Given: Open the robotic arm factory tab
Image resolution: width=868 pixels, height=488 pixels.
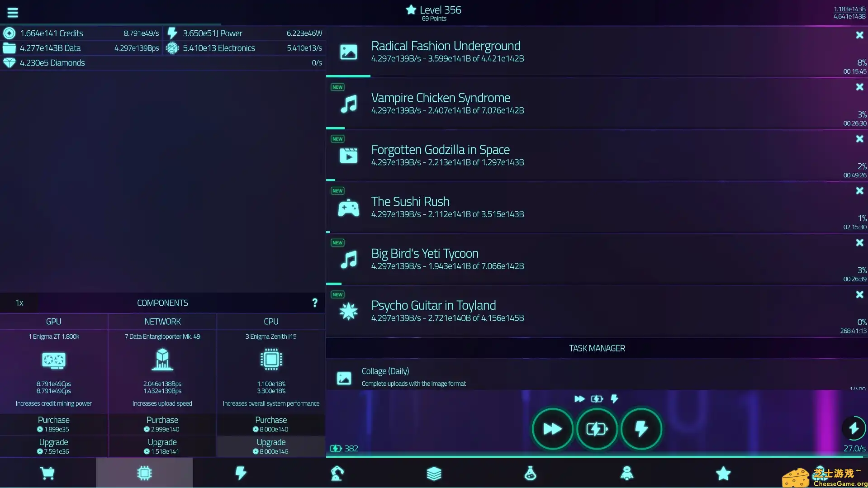Looking at the screenshot, I should (x=337, y=473).
